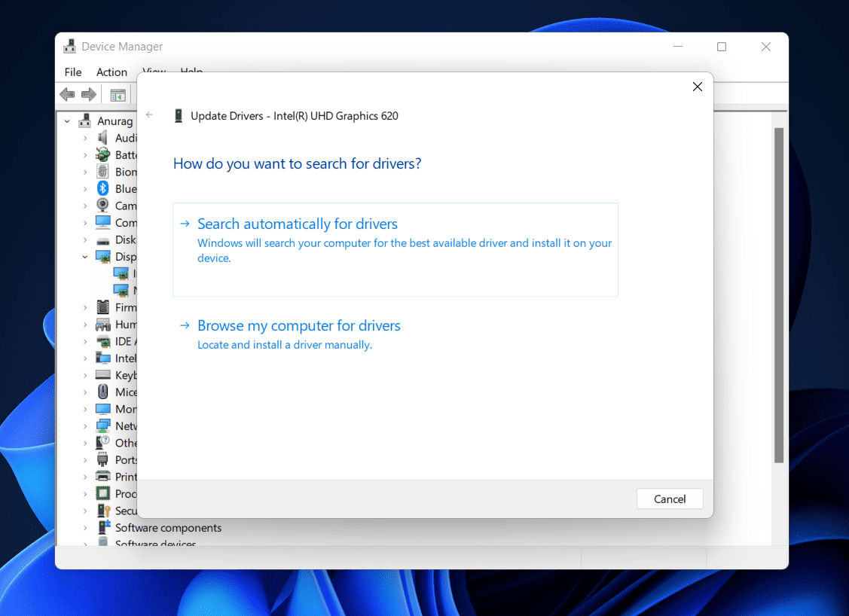Viewport: 849px width, 616px height.
Task: Select the Firmware category icon
Action: click(103, 307)
